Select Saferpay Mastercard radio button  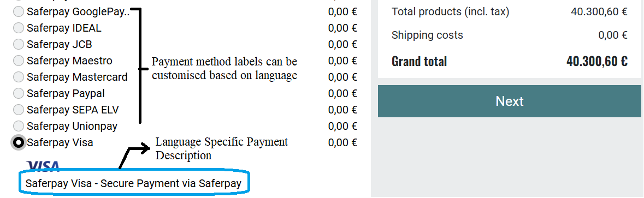tap(19, 77)
